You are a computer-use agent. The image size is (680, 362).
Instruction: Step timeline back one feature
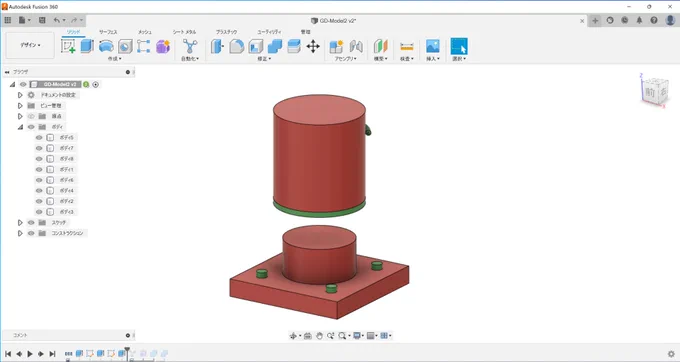point(19,354)
